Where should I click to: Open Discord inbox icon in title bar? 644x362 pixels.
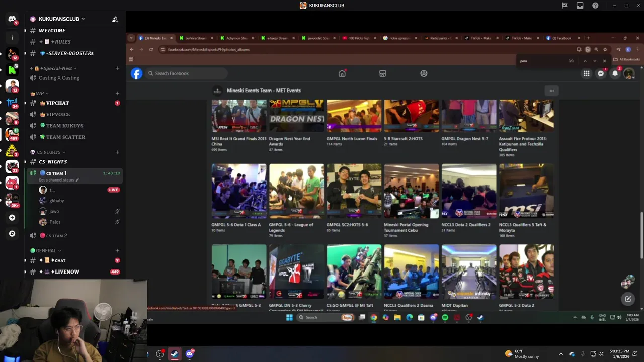point(580,6)
